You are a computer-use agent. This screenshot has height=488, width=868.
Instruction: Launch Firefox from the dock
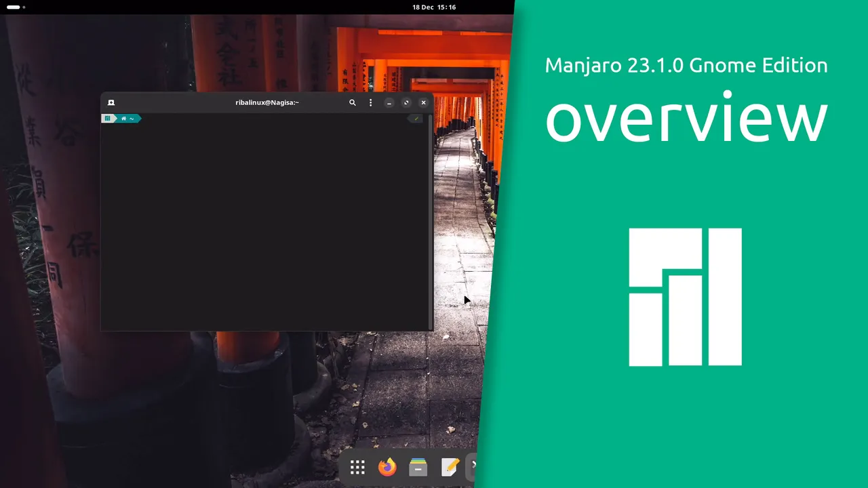pyautogui.click(x=387, y=467)
